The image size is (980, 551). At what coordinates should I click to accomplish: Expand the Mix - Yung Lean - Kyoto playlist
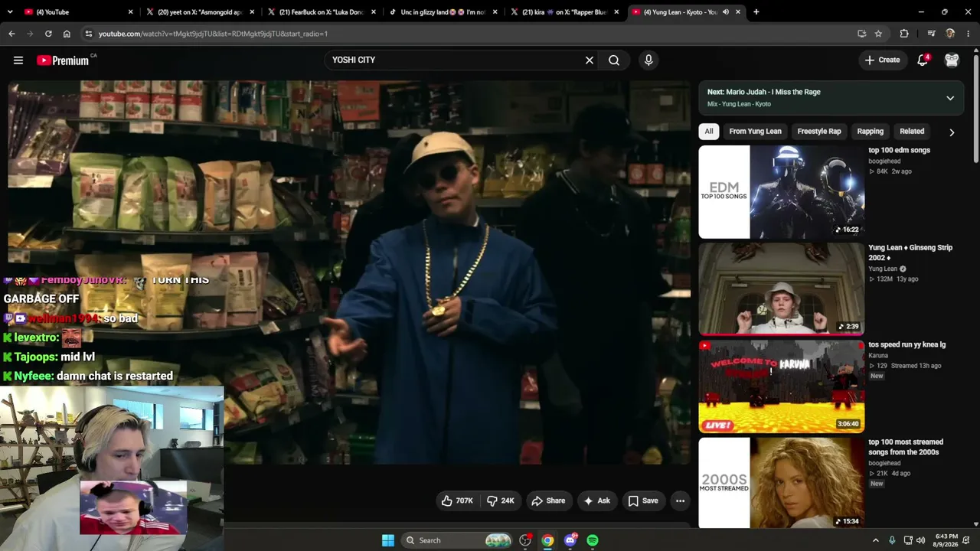[950, 98]
